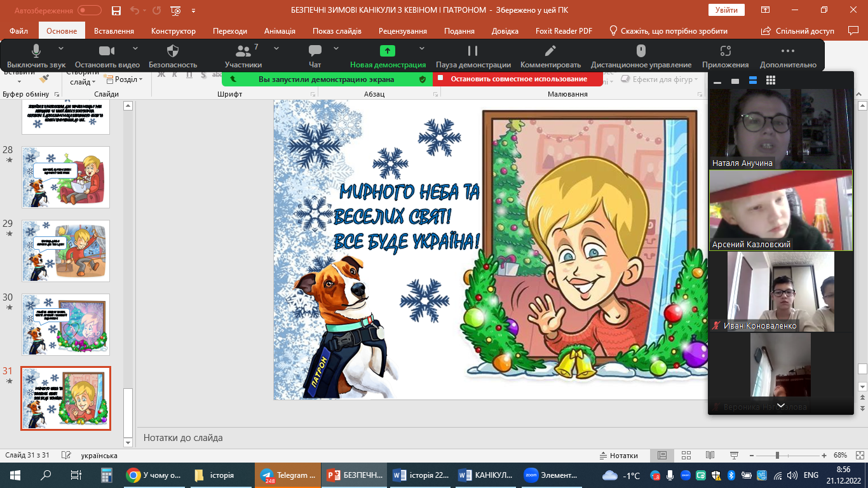Screen dimensions: 868x488
Task: Open the Файл menu
Action: coord(19,30)
